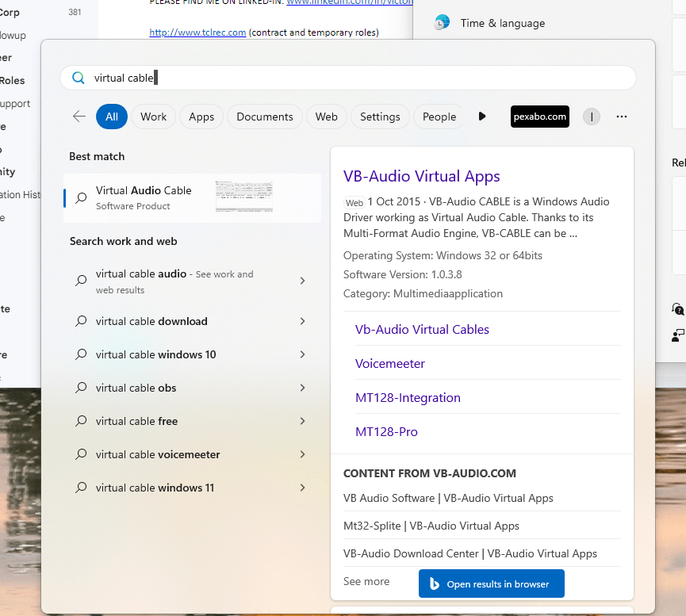This screenshot has height=616, width=686.
Task: Click the virtual cable obs suggestion text
Action: [136, 388]
